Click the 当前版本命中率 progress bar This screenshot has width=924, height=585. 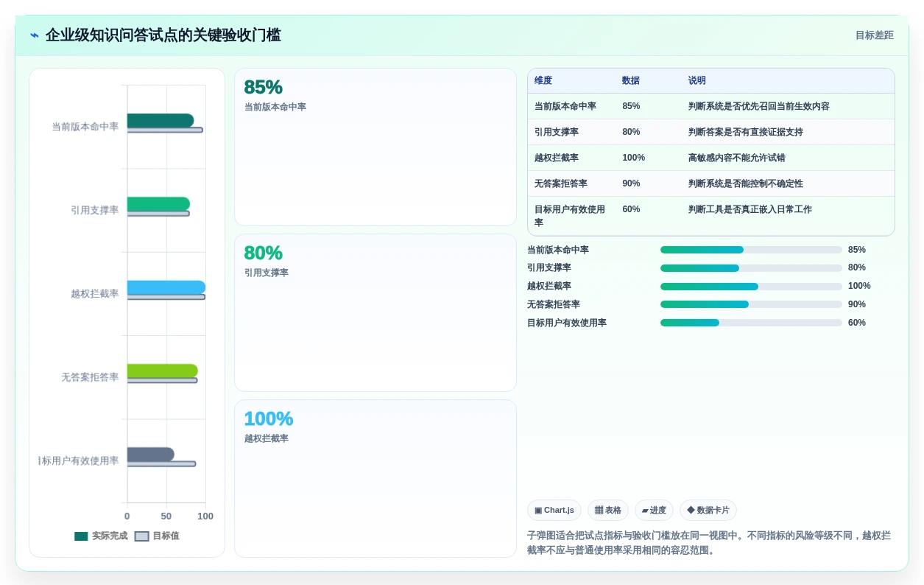pyautogui.click(x=751, y=250)
